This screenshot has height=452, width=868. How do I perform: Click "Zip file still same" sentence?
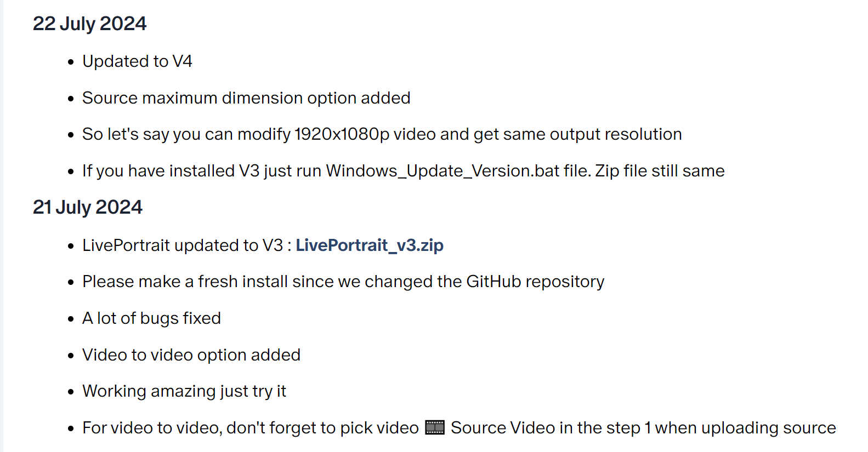[x=660, y=171]
